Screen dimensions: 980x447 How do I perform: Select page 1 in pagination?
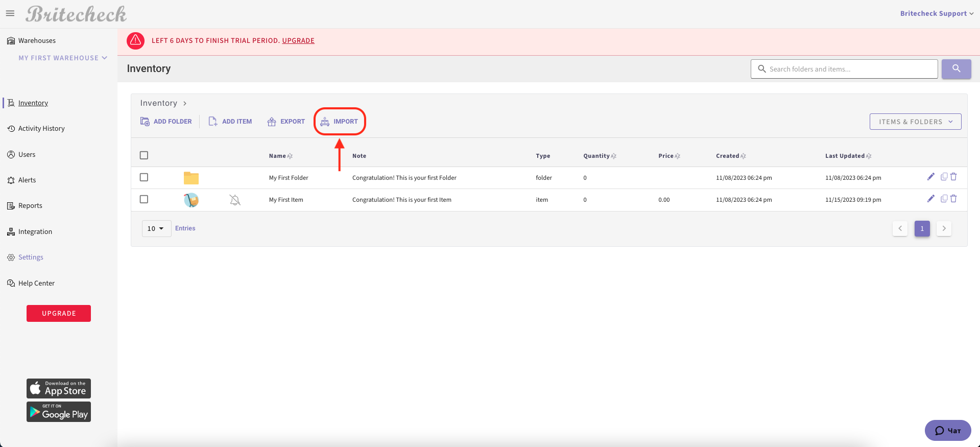(x=922, y=228)
